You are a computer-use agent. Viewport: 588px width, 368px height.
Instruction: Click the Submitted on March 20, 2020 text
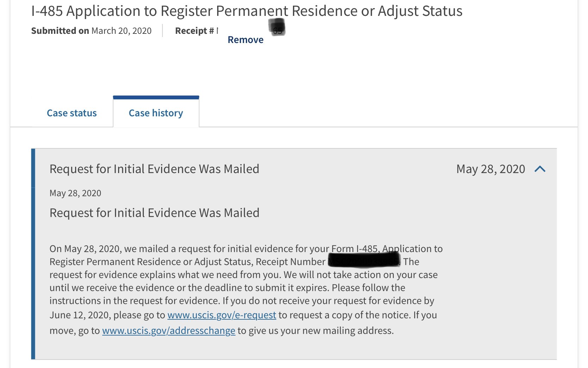coord(91,31)
